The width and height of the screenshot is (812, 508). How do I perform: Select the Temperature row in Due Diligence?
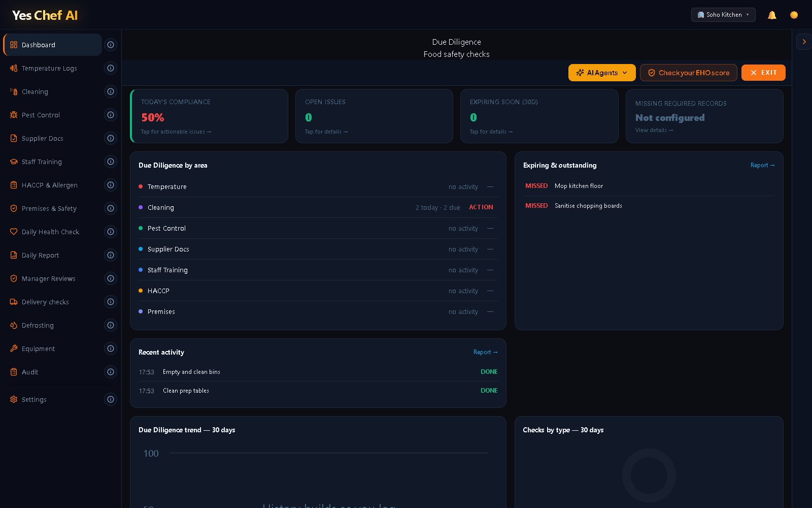click(x=318, y=186)
